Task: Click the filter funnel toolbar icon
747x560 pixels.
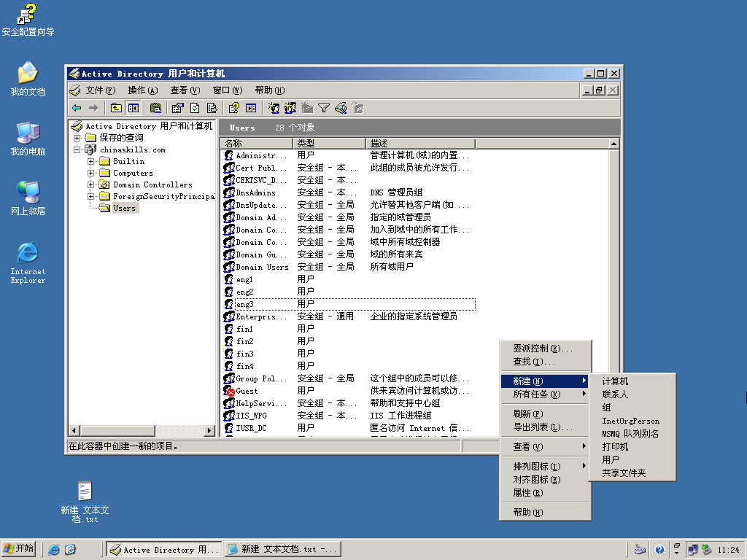Action: pyautogui.click(x=324, y=108)
